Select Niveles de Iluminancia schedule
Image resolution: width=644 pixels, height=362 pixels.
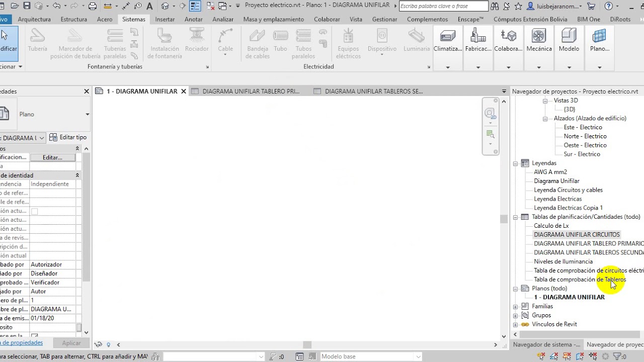[563, 261]
